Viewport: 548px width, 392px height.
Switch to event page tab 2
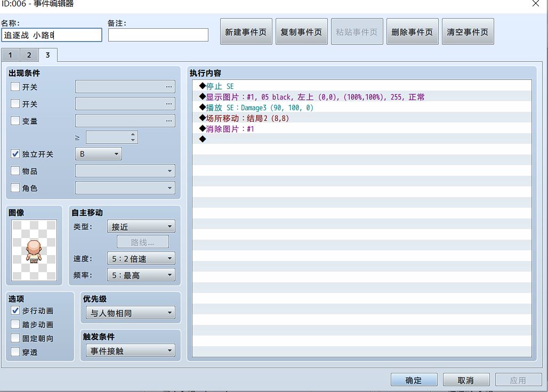(29, 55)
